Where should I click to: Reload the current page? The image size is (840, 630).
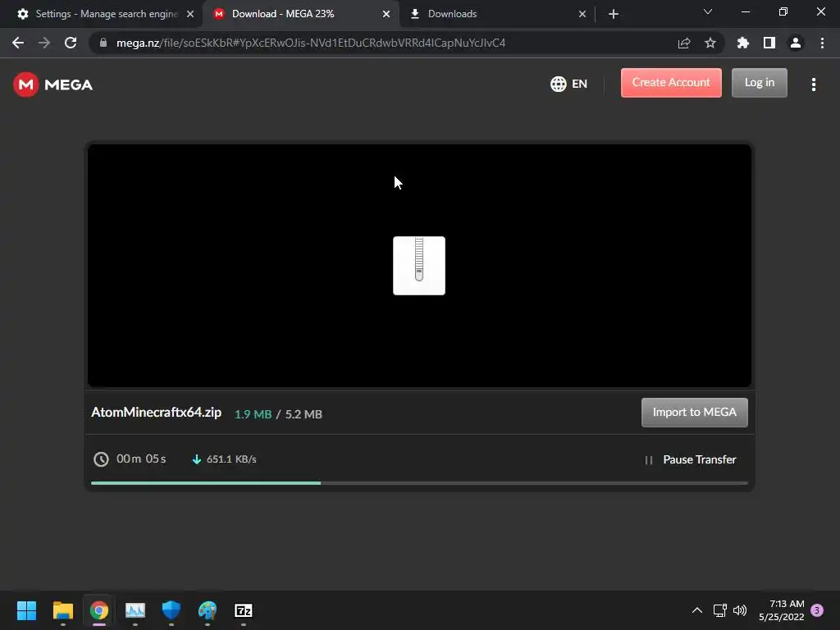point(71,43)
